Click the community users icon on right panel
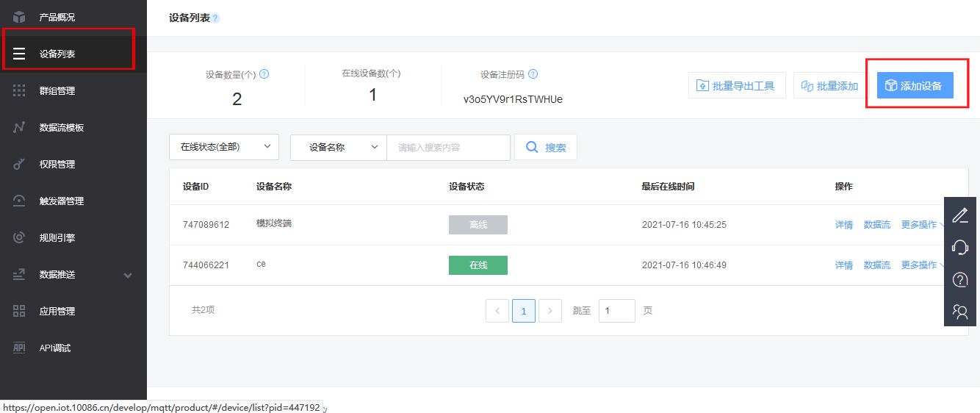980x413 pixels. pos(960,311)
